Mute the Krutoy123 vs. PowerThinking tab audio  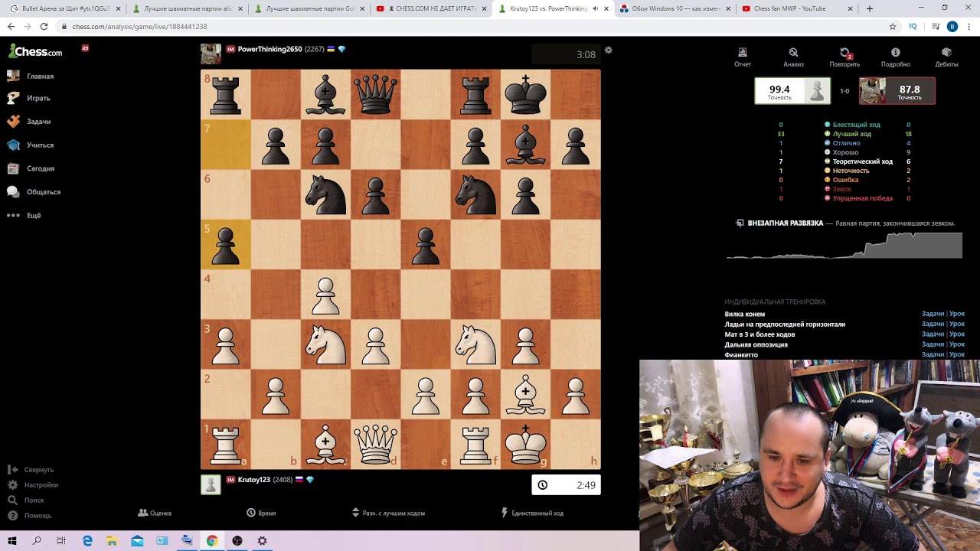[x=595, y=8]
